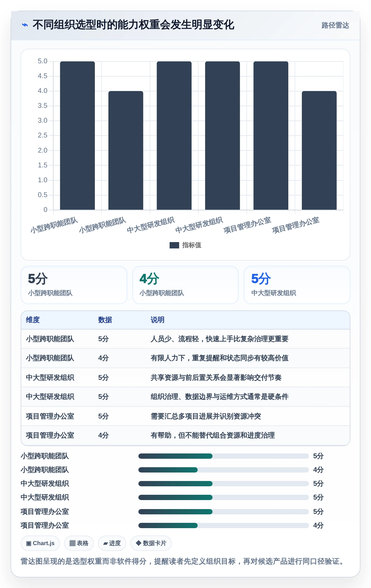Viewport: 371px width, 588px height.
Task: Click the 项目管理办公室 5分 progress bar
Action: [223, 512]
